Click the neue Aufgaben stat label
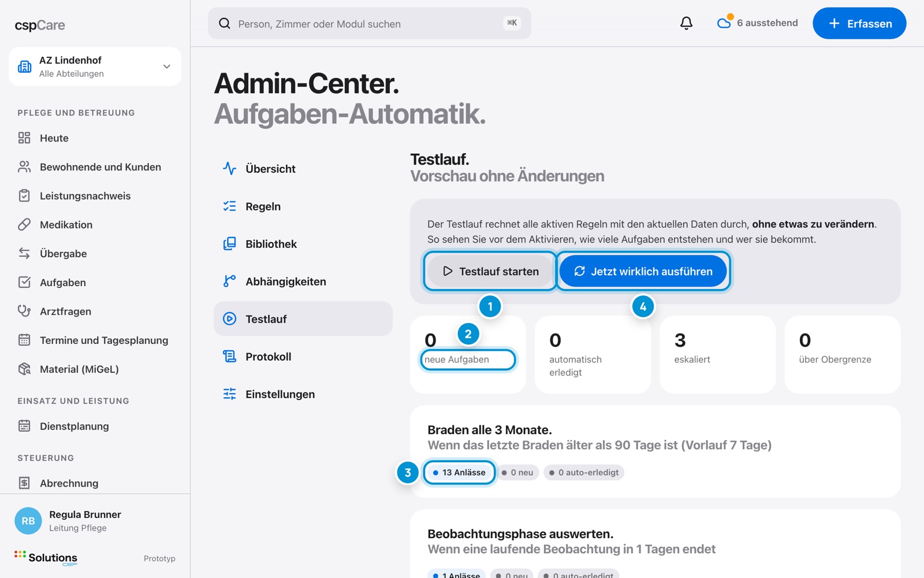Screen dimensions: 924x578 (x=457, y=360)
